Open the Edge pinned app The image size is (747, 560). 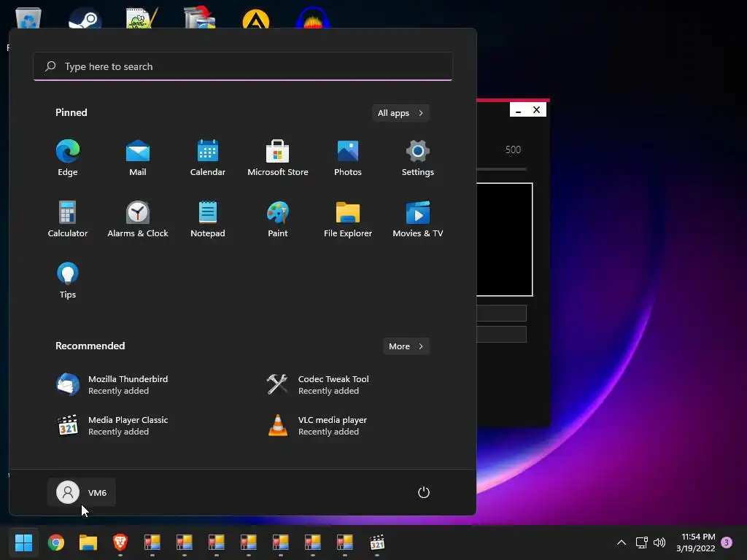click(x=68, y=158)
